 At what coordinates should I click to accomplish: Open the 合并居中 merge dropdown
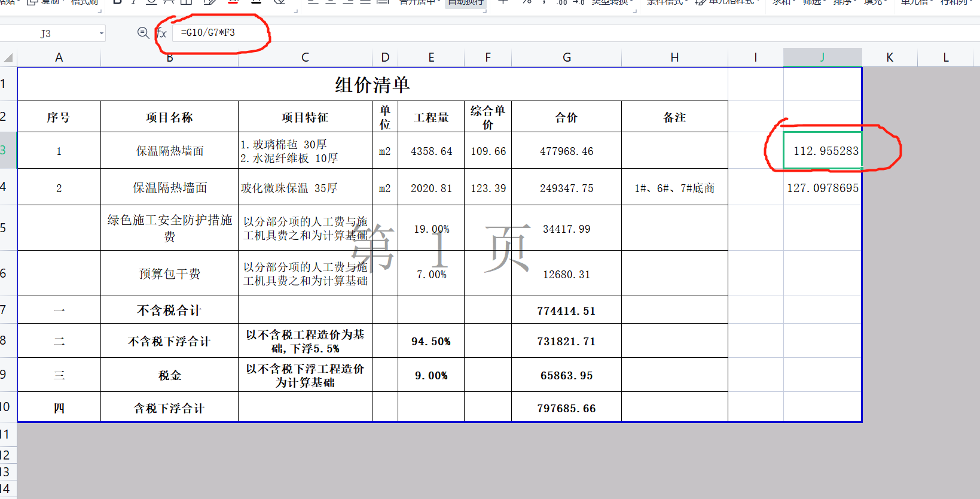coord(420,2)
